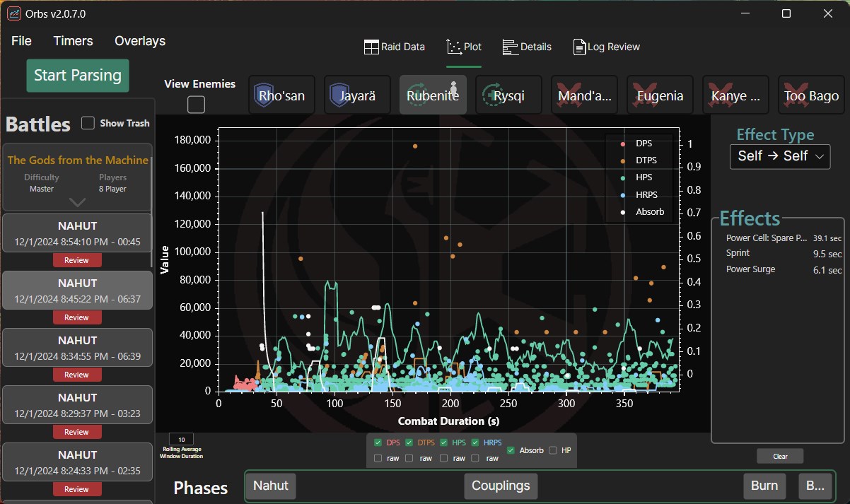Click The Gods from the Machine title
Viewport: 850px width, 504px height.
click(78, 160)
